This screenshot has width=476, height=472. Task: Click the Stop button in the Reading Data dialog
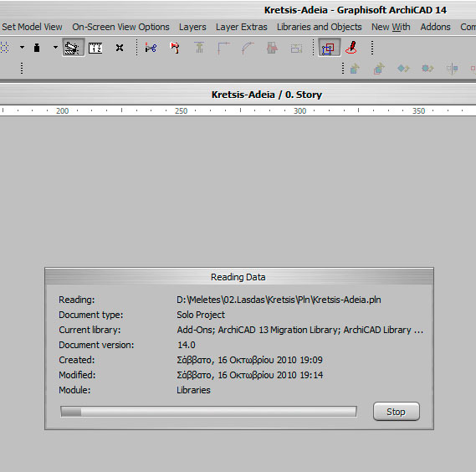(x=397, y=412)
